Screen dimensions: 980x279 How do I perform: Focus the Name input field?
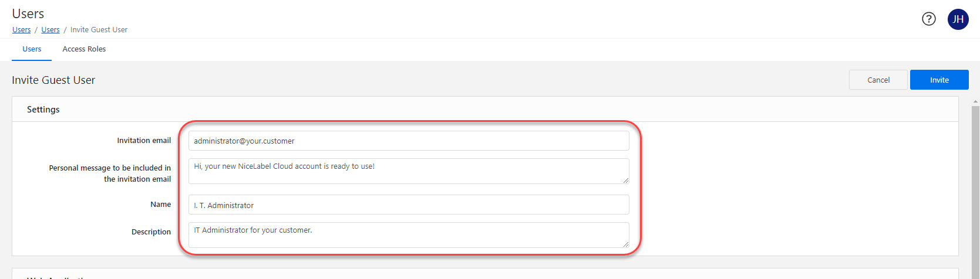click(408, 205)
